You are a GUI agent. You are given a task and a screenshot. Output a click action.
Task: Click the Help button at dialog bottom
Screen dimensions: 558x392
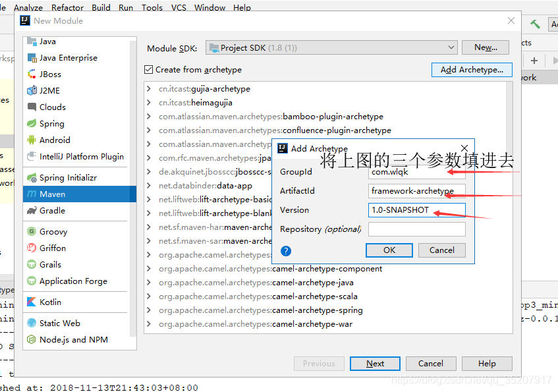coord(487,364)
